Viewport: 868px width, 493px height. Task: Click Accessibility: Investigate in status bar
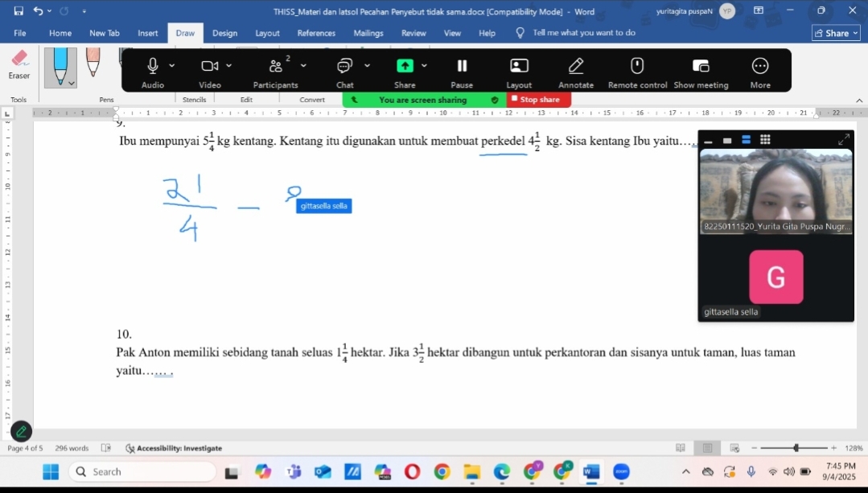[x=174, y=448]
